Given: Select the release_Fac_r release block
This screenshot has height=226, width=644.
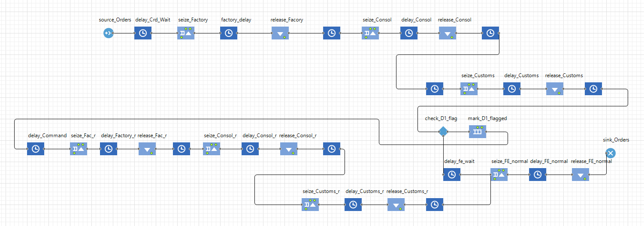Looking at the screenshot, I should click(147, 149).
